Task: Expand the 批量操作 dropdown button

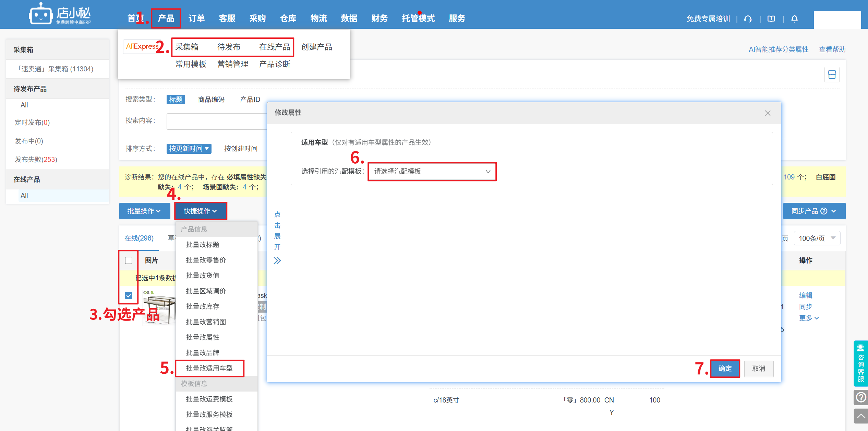Action: click(x=144, y=211)
